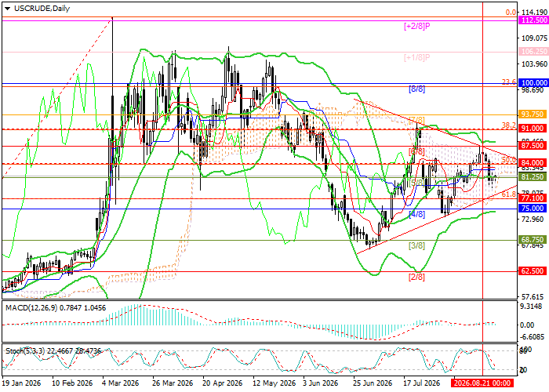This screenshot has height=392, width=549.
Task: Click the [8/8] Murrey level label
Action: click(416, 89)
